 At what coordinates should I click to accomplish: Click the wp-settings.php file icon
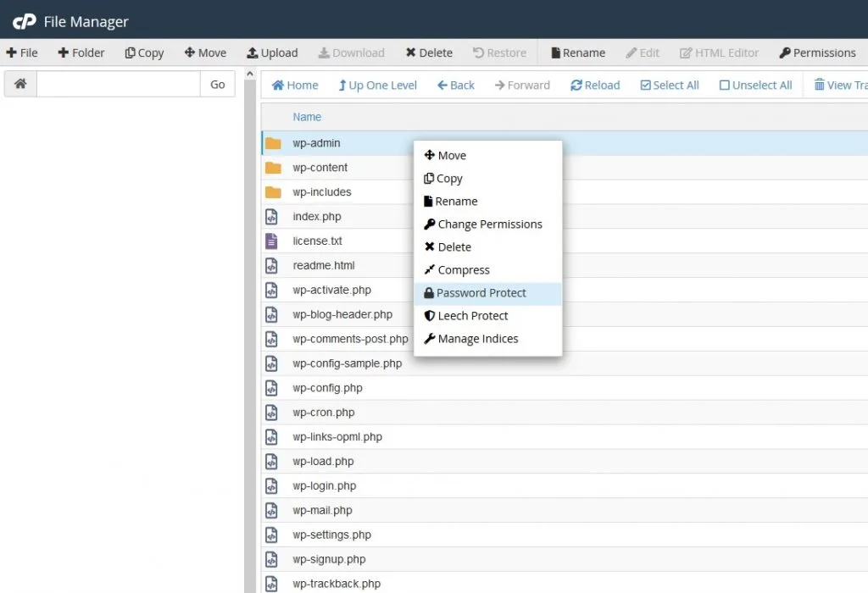coord(271,535)
